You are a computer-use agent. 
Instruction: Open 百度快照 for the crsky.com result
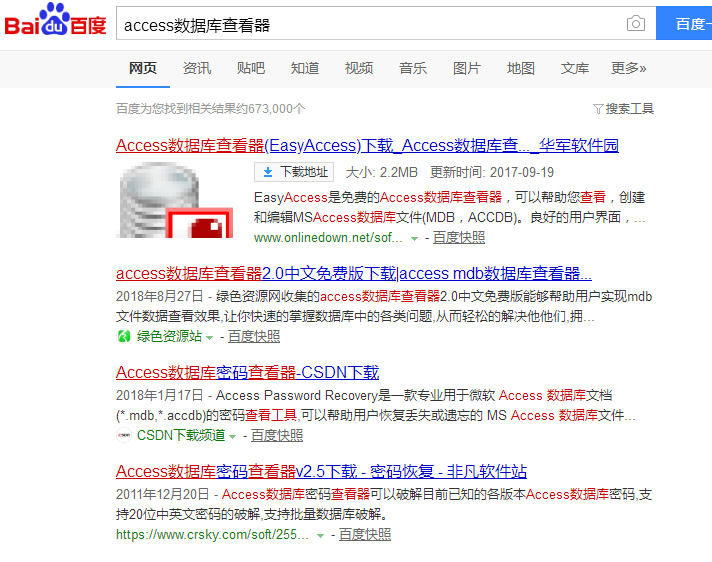[365, 535]
